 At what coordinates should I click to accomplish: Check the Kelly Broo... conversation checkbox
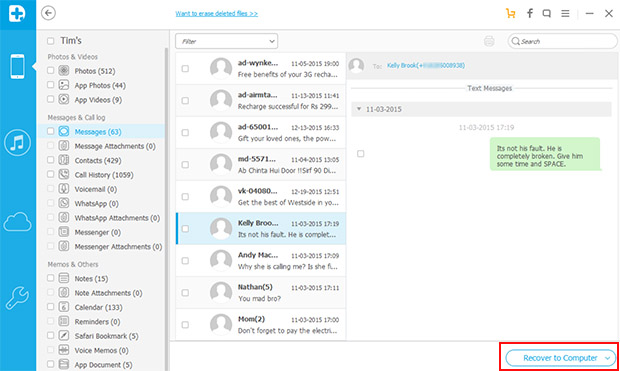[185, 229]
